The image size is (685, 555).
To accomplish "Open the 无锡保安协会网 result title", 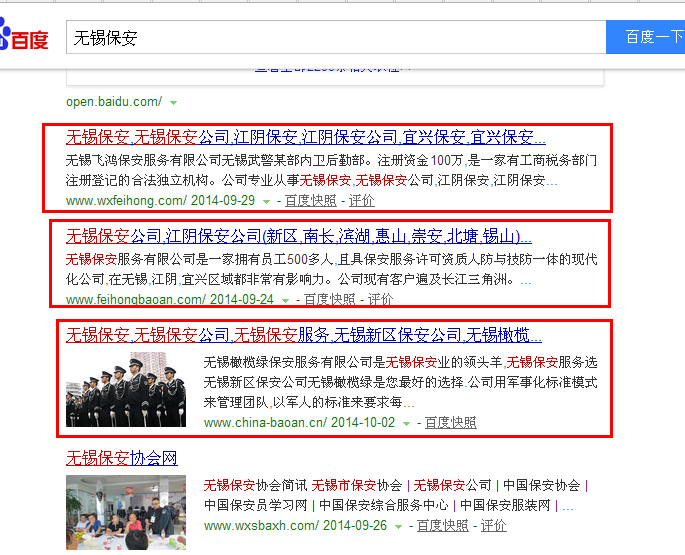I will pos(122,458).
